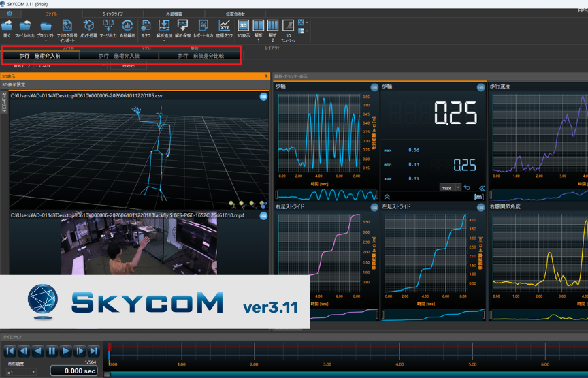Select the 外部機器 ribbon tab

pos(174,14)
